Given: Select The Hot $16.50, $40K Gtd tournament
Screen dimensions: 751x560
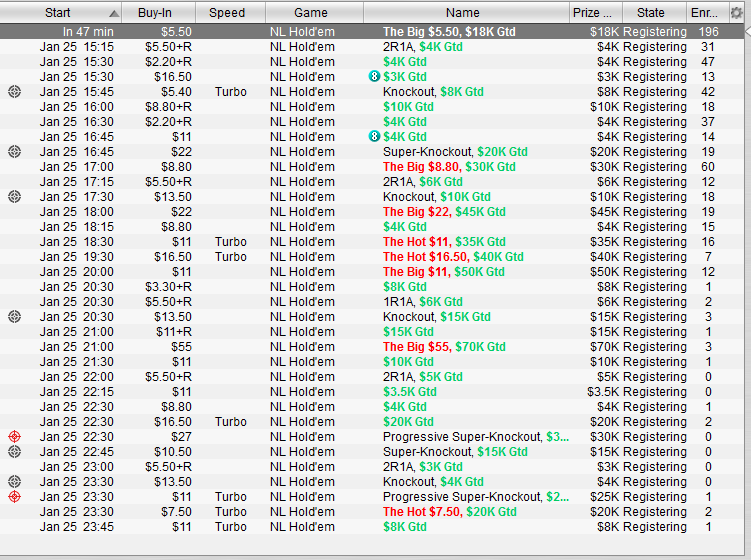Looking at the screenshot, I should tap(453, 257).
